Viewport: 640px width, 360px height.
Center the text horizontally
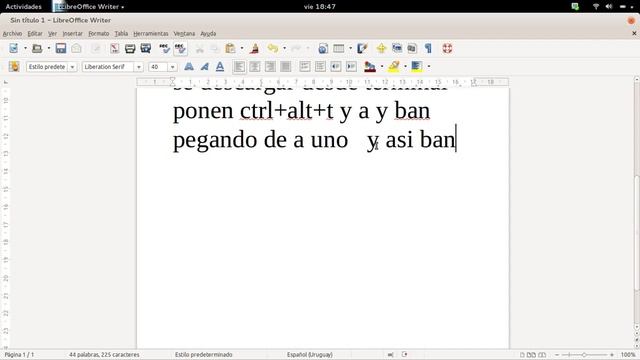(x=255, y=66)
